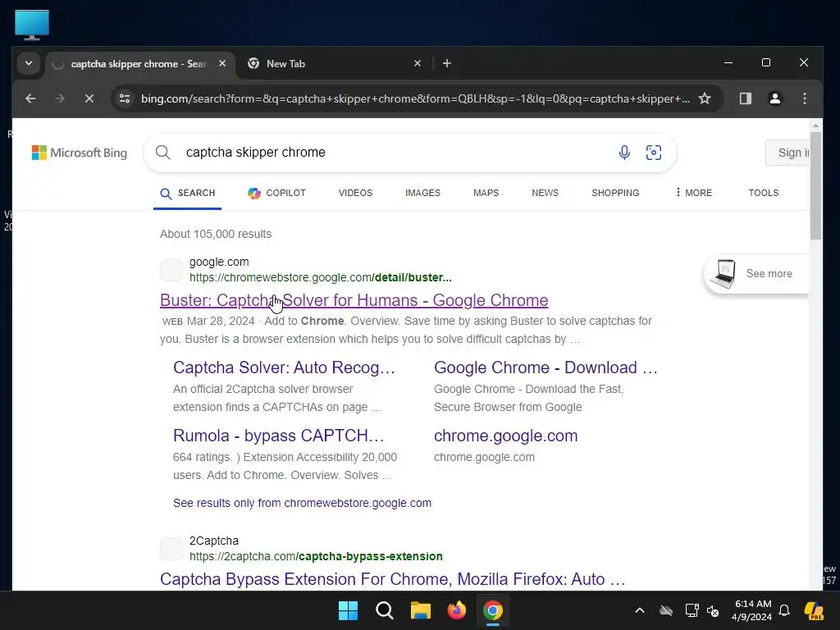
Task: Click the cloud sync tray icon
Action: [x=666, y=610]
